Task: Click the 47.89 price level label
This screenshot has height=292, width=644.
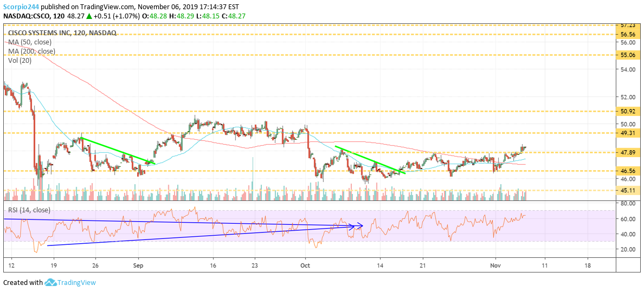Action: pos(628,153)
